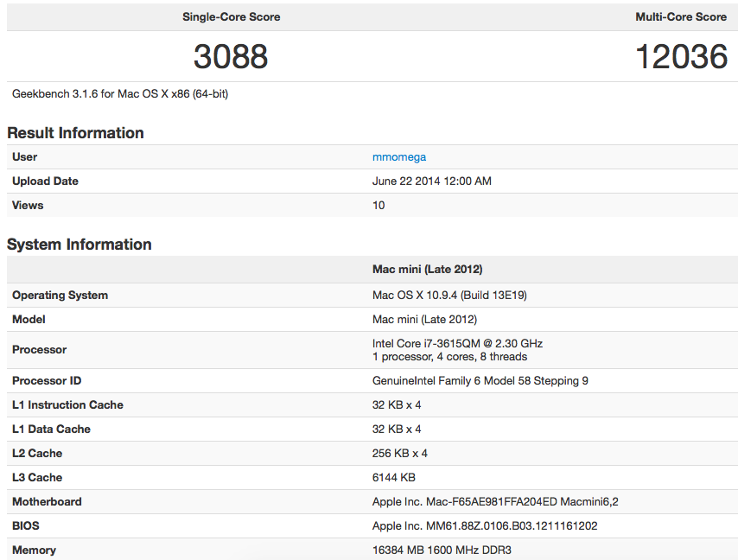
Task: Click the bold Mac mini (Late 2012) header
Action: click(x=428, y=269)
